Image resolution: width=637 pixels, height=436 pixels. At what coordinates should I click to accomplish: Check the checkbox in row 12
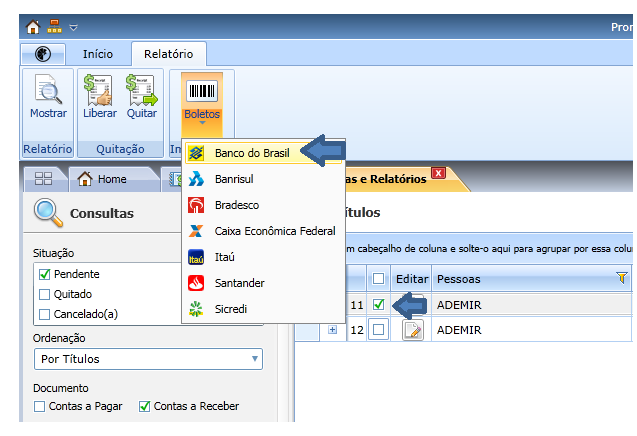(x=378, y=330)
